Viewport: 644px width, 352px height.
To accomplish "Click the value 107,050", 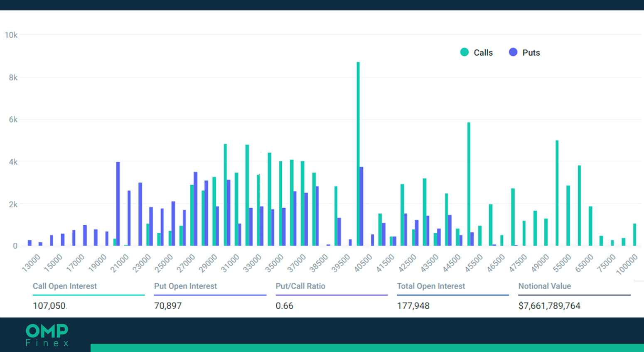I will pos(49,306).
